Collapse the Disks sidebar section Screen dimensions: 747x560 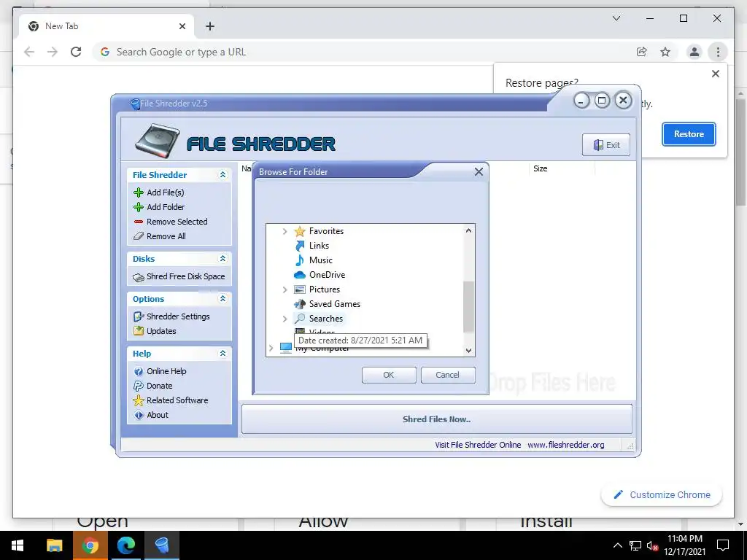222,259
